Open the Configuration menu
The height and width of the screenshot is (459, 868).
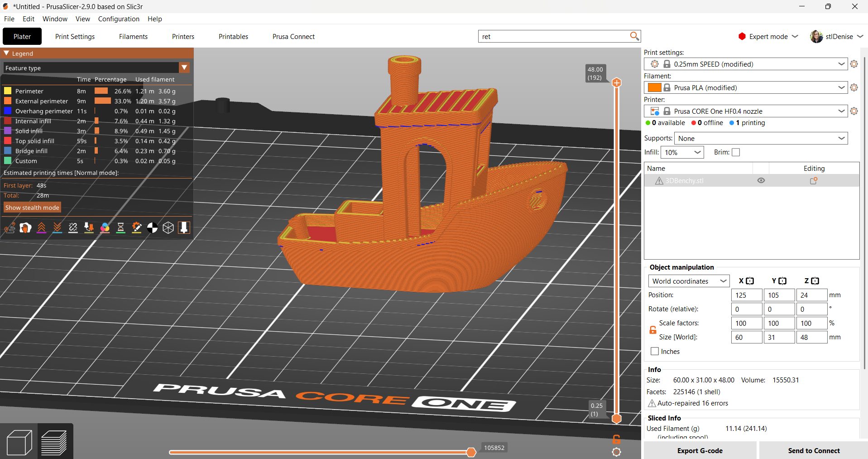click(119, 19)
